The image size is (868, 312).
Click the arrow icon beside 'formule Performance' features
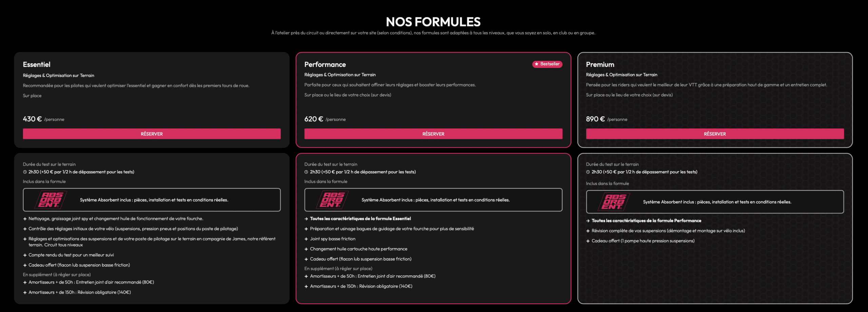point(588,221)
